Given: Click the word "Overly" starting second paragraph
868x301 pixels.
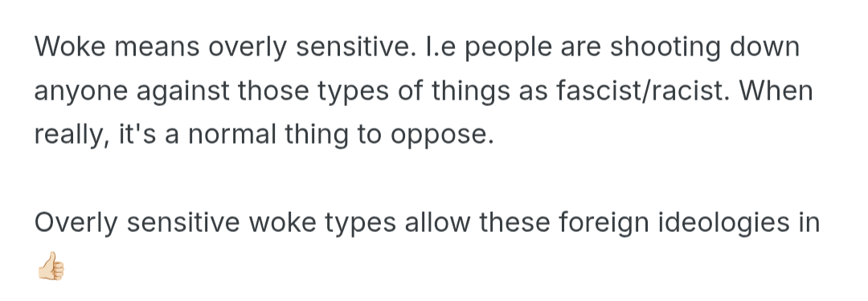Looking at the screenshot, I should (76, 224).
